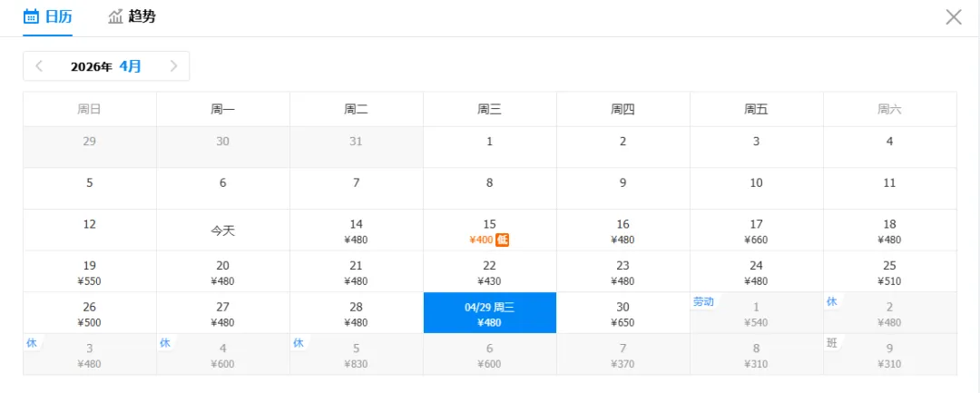The width and height of the screenshot is (980, 393).
Task: Open the 趋势 trend tab
Action: pyautogui.click(x=132, y=17)
